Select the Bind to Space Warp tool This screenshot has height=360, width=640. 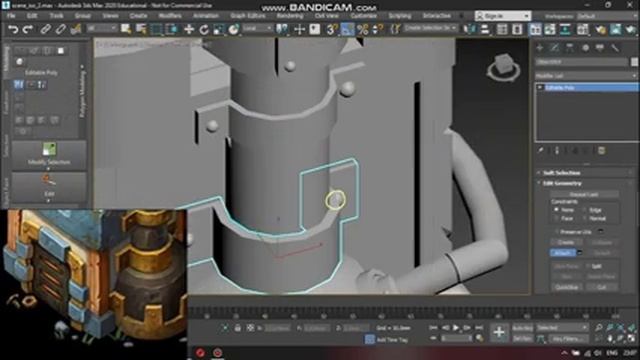coord(76,29)
